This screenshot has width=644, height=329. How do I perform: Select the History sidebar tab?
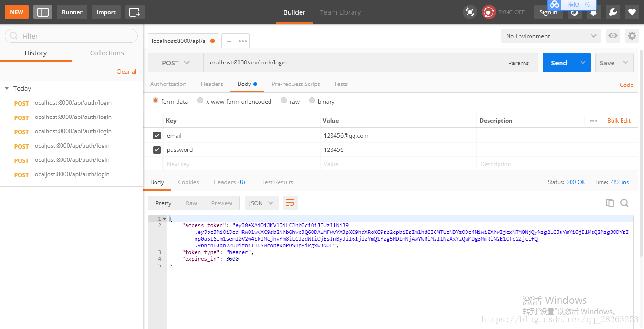click(x=36, y=53)
